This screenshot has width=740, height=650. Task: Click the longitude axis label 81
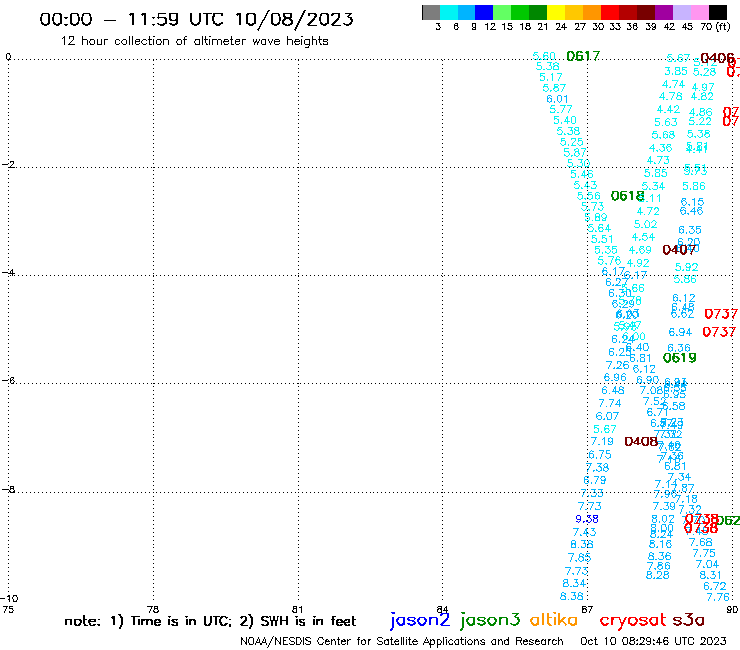click(297, 609)
